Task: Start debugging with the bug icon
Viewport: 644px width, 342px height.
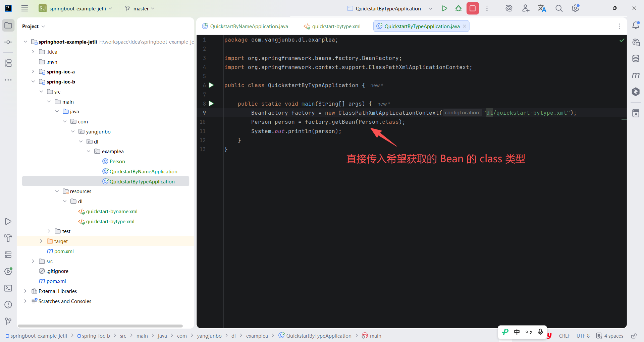Action: [459, 8]
